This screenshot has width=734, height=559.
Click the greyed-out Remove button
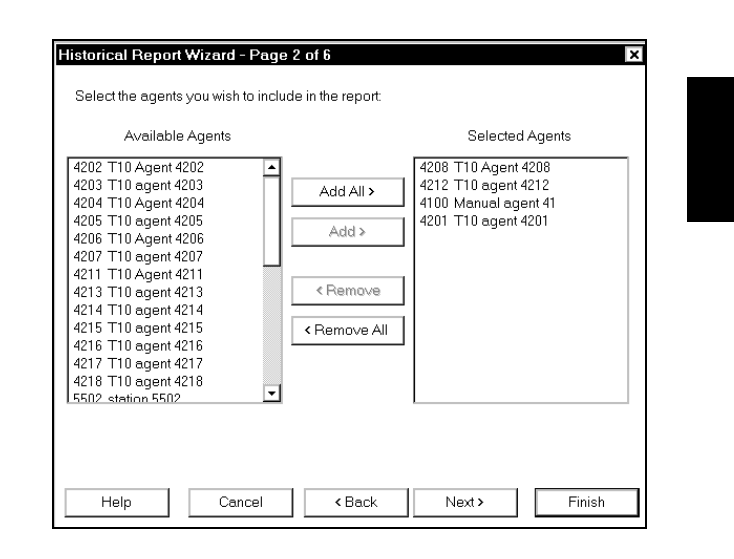tap(347, 290)
